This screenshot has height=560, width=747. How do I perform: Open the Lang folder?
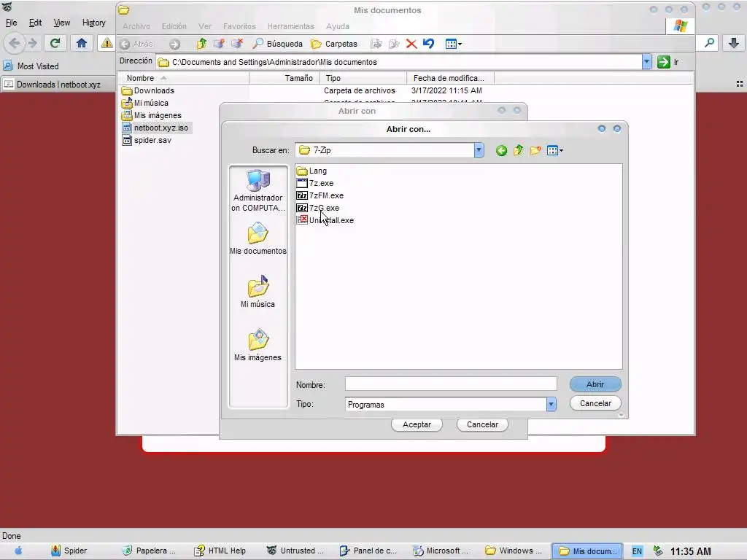(311, 171)
